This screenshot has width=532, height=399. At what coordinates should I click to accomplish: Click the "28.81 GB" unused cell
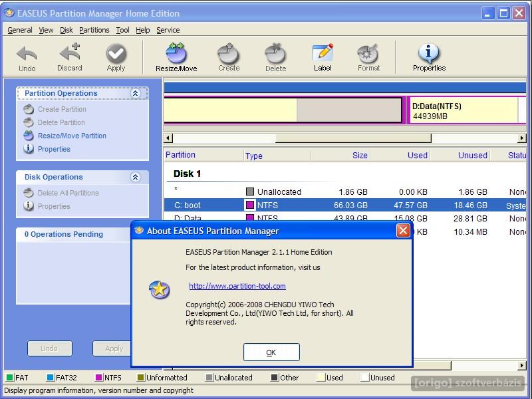[x=470, y=219]
